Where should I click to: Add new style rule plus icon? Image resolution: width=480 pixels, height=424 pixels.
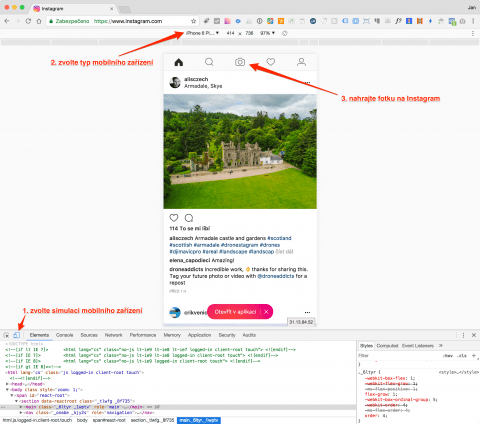tap(474, 355)
